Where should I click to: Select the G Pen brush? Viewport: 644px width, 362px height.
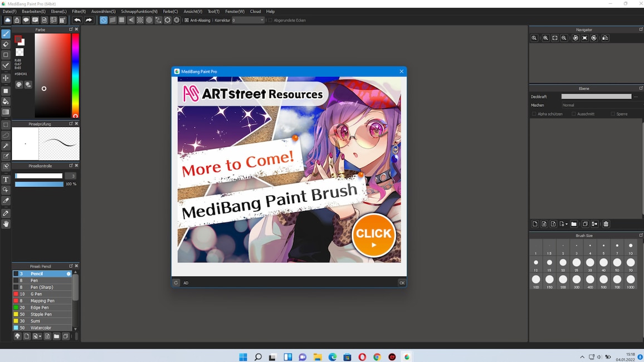pos(42,294)
